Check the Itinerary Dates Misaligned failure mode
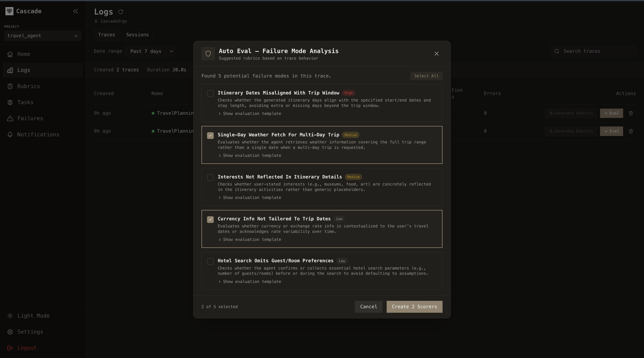 click(210, 93)
